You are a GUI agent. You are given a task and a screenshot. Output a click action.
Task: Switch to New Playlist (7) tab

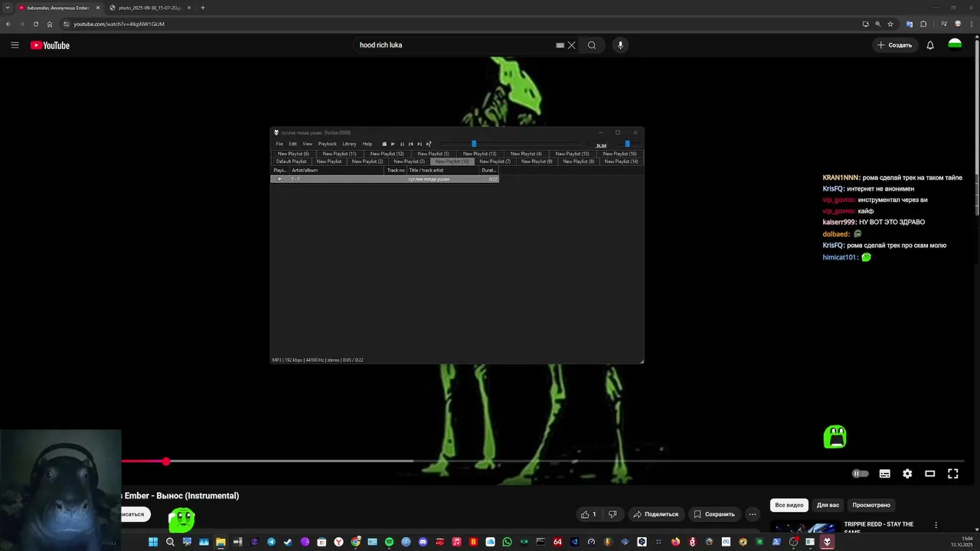495,161
